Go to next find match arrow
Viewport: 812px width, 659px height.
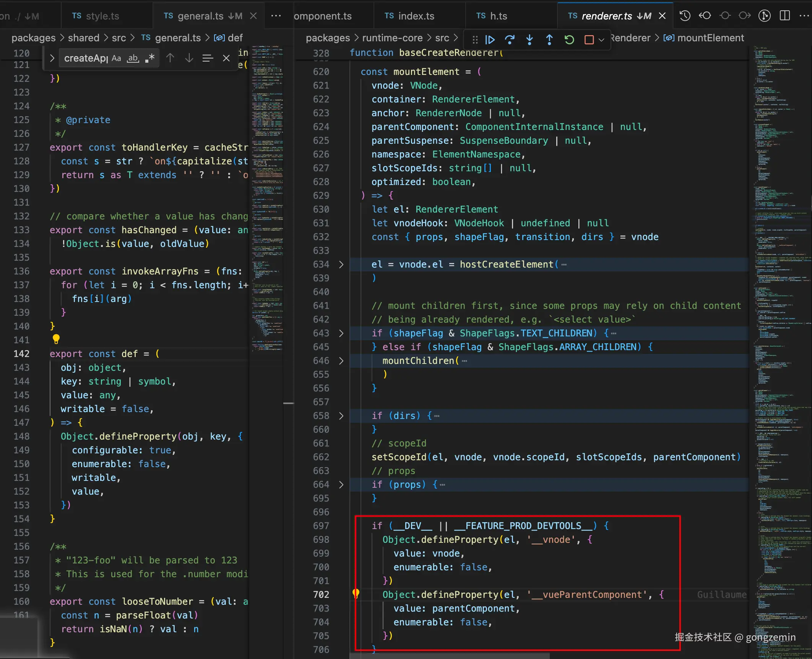[189, 58]
